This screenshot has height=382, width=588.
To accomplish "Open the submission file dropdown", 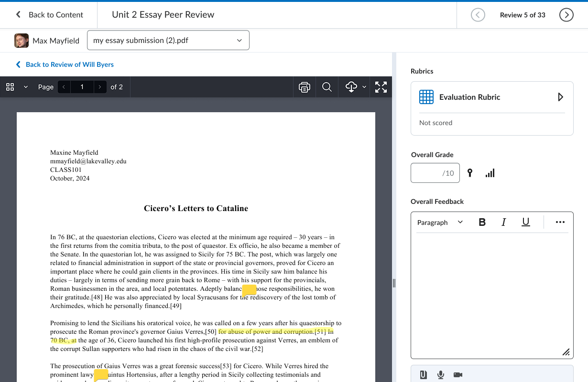I will pos(168,41).
